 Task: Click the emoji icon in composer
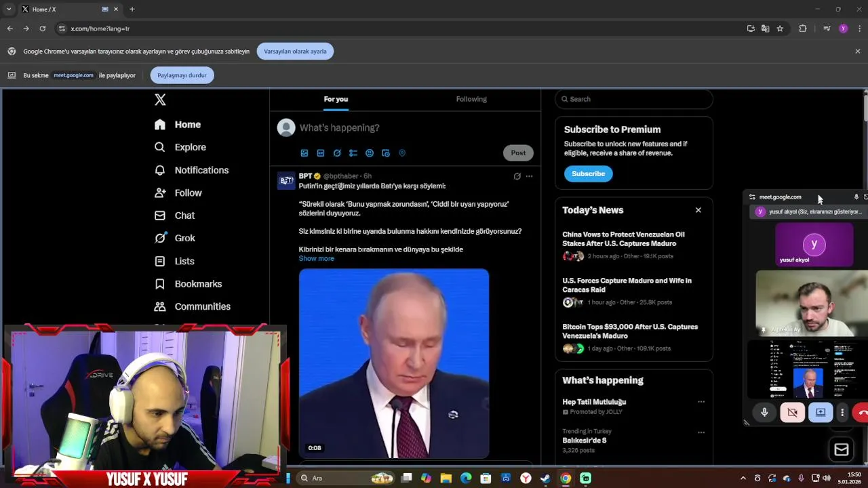(370, 153)
